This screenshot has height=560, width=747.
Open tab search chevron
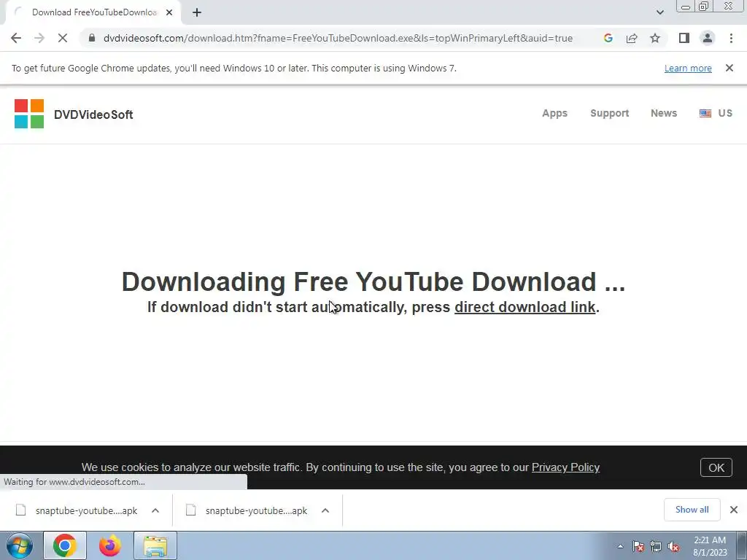point(659,12)
